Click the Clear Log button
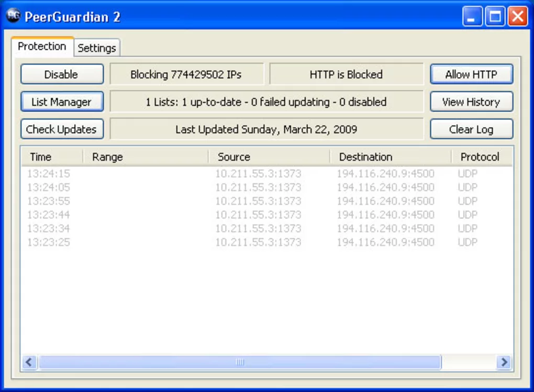The image size is (534, 392). click(471, 129)
